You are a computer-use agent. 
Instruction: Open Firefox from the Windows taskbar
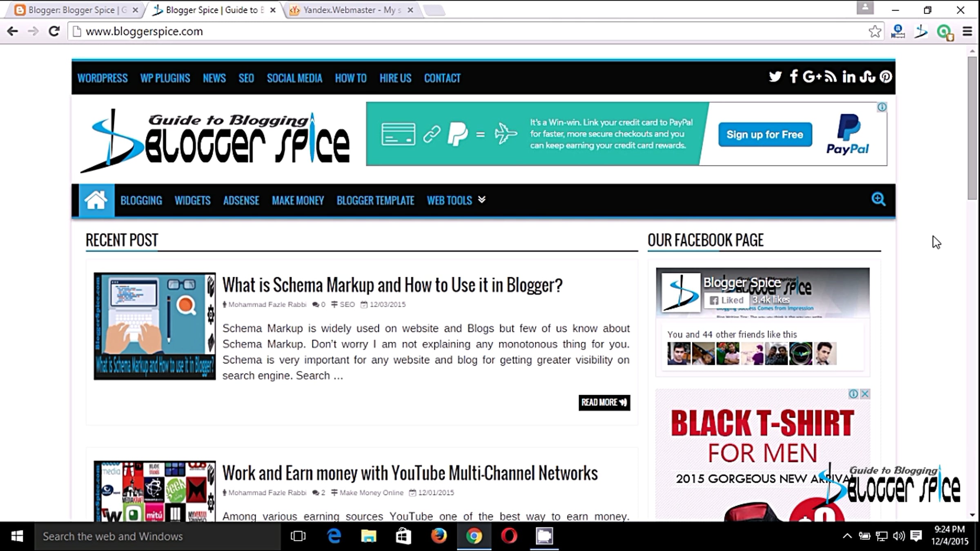439,536
